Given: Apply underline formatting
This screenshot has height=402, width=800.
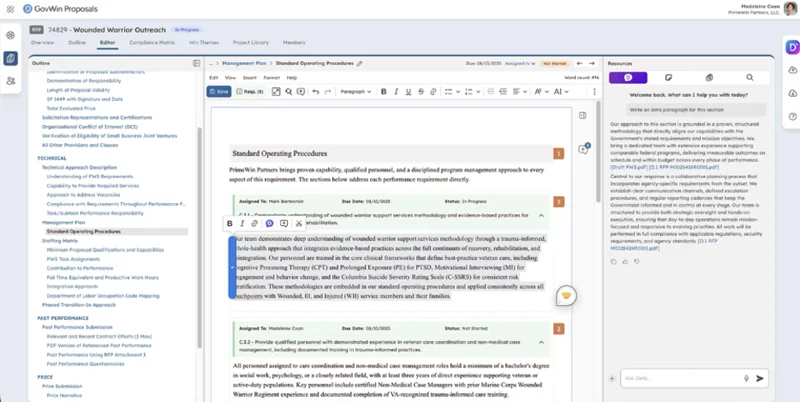Looking at the screenshot, I should point(408,92).
